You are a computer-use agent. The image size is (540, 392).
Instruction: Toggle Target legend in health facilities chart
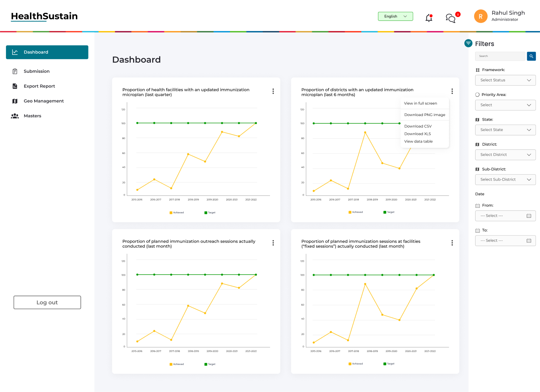pos(210,213)
